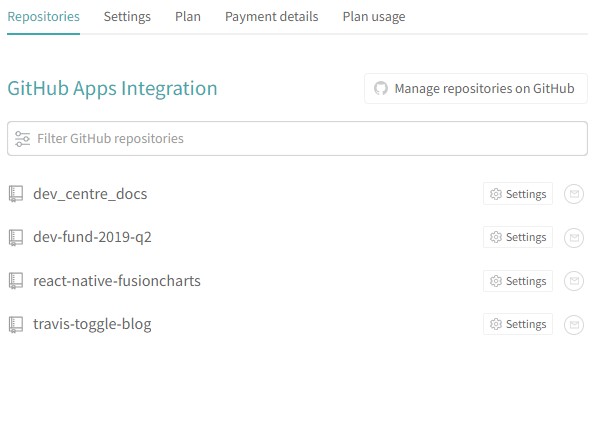Click the envelope email icon for react-native-fusioncharts
The height and width of the screenshot is (442, 597).
(574, 281)
